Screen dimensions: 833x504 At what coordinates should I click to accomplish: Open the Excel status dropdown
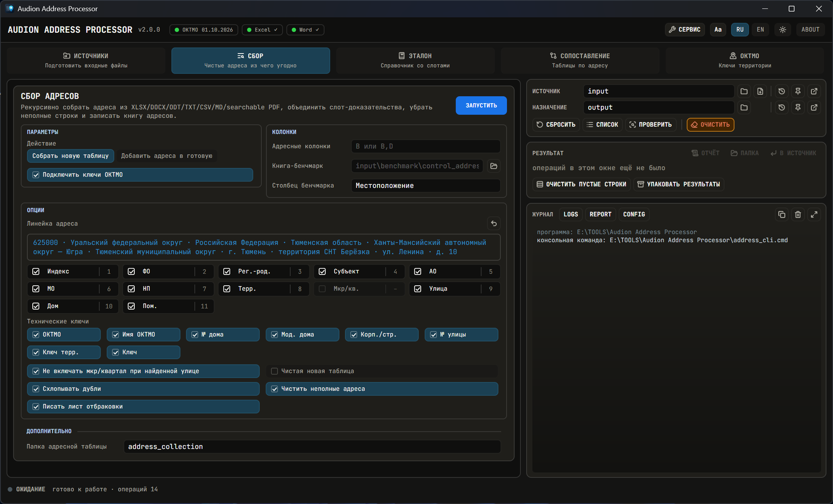[262, 30]
